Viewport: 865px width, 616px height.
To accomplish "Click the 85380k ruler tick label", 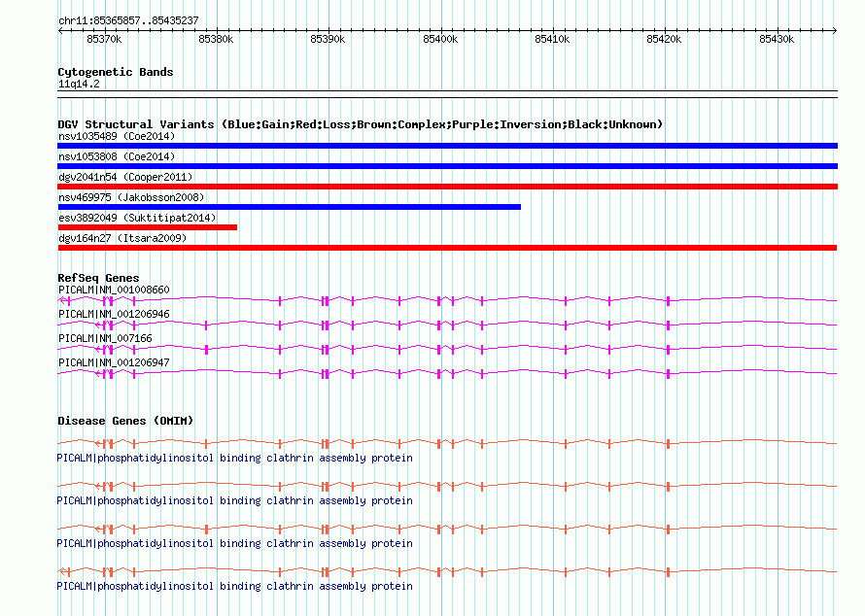I will [216, 39].
